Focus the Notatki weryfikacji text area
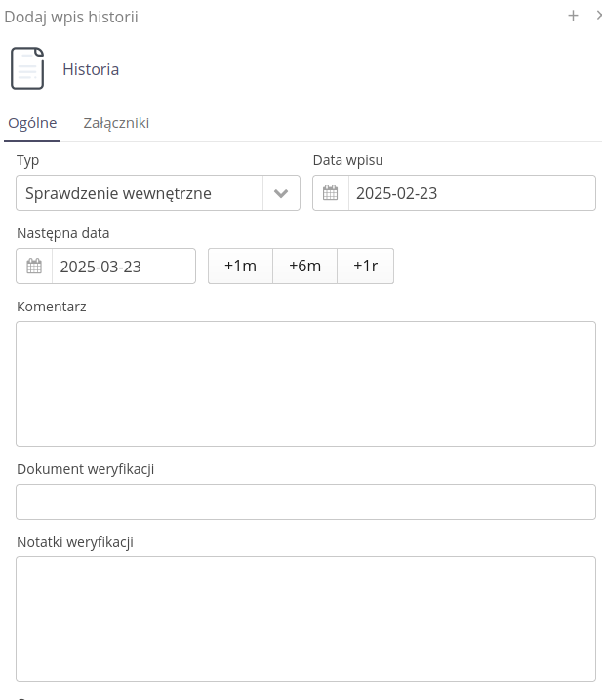 [x=305, y=619]
